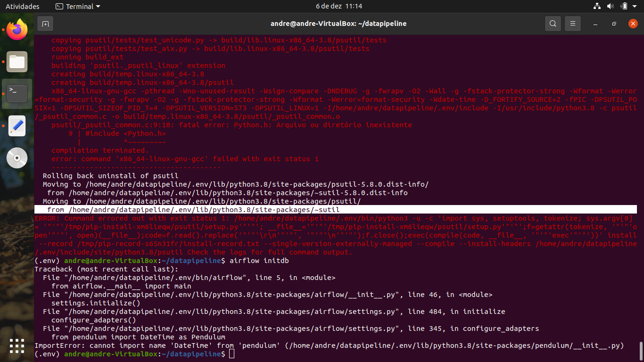644x362 pixels.
Task: Open the Terminal app menu dropdown
Action: click(78, 7)
